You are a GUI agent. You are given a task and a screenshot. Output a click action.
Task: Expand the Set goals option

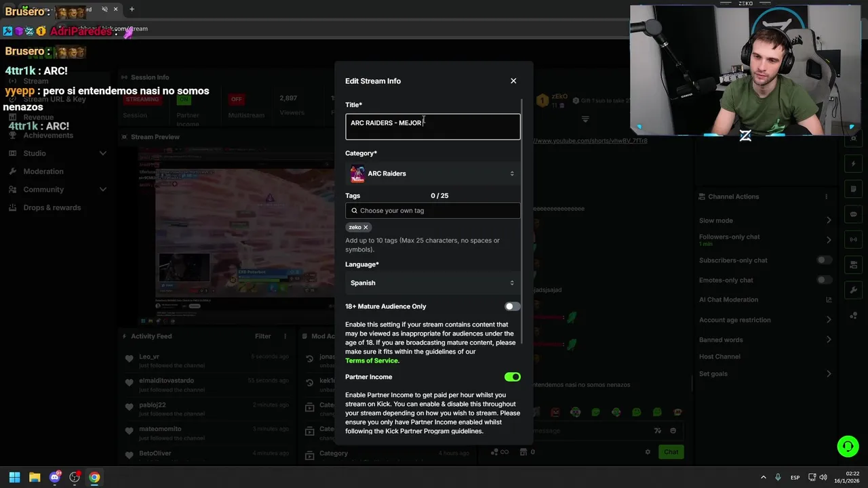pyautogui.click(x=829, y=373)
